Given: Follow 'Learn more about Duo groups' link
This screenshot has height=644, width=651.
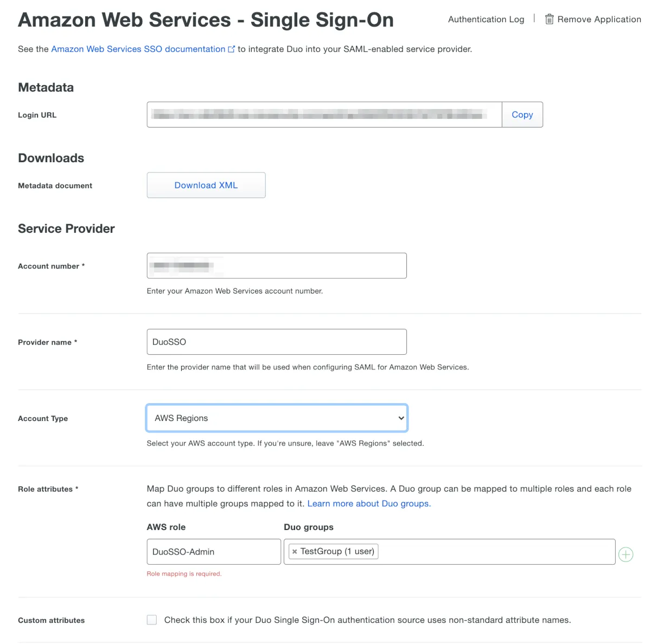Looking at the screenshot, I should tap(369, 503).
